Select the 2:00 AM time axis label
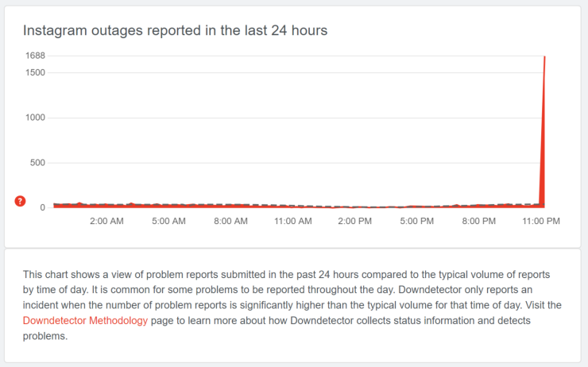The width and height of the screenshot is (588, 367). click(x=106, y=221)
